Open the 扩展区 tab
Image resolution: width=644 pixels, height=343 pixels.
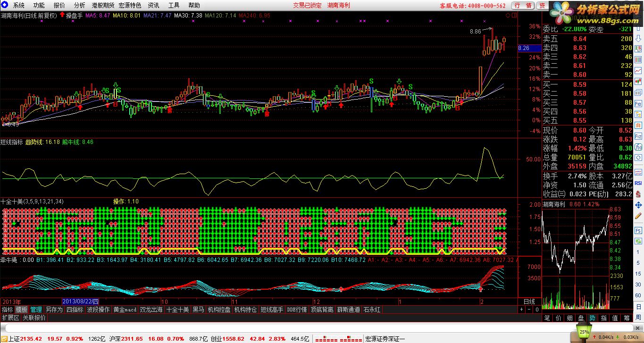[10, 318]
